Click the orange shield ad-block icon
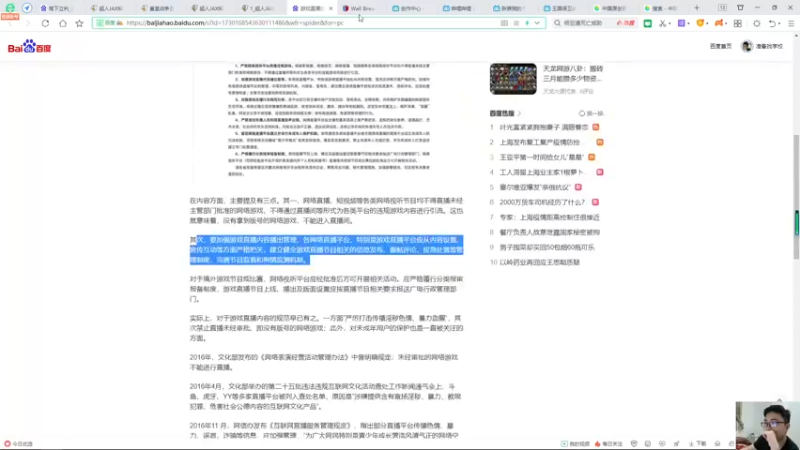800x450 pixels. (x=701, y=23)
